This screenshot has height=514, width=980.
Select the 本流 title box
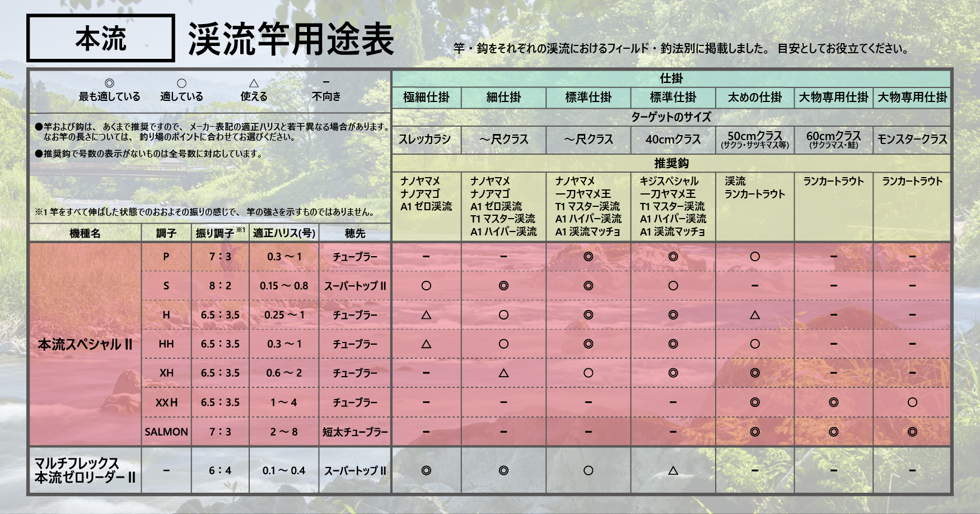pos(101,38)
